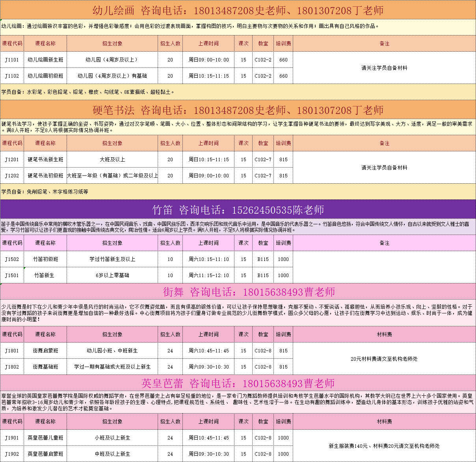Select the 学员自备 免削铅笔 materials row

click(238, 192)
